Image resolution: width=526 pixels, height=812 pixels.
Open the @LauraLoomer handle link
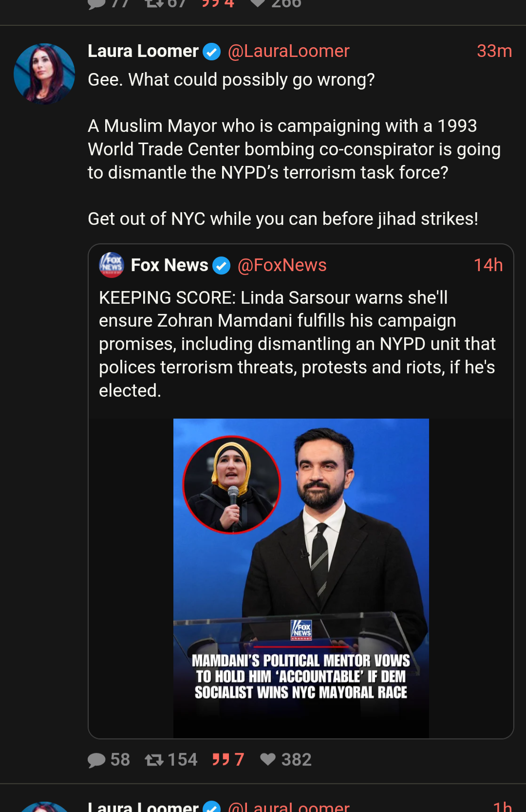(288, 51)
